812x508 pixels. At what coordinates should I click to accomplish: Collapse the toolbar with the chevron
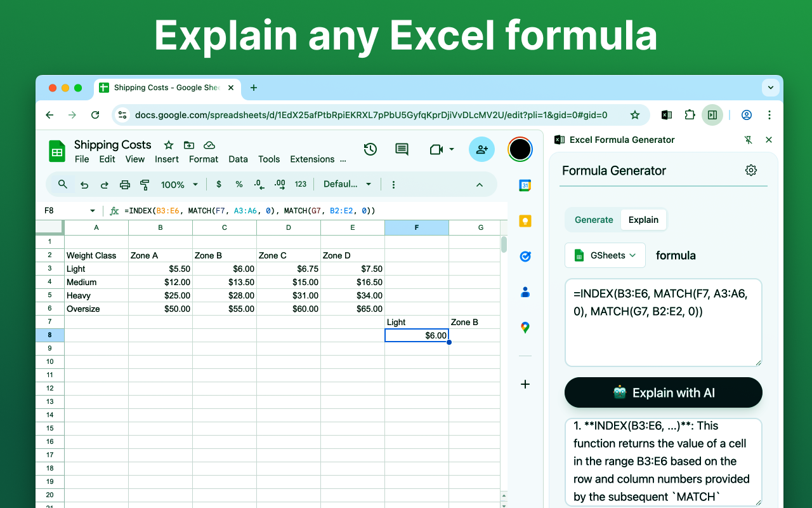pyautogui.click(x=479, y=184)
